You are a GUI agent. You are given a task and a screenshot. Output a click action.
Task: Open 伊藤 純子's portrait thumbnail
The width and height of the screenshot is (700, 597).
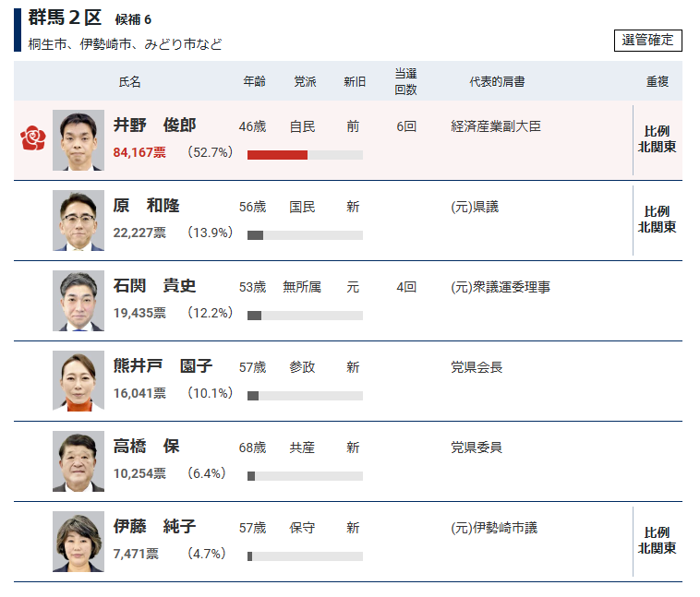(x=78, y=542)
